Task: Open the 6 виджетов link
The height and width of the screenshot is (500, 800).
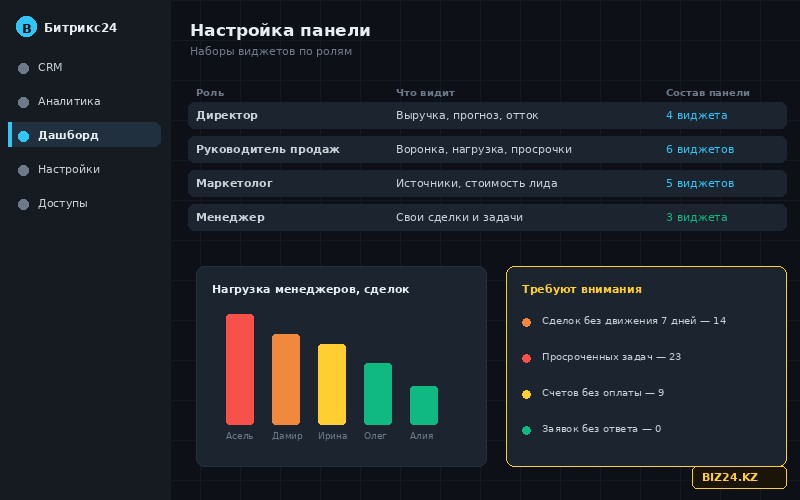Action: pos(700,149)
